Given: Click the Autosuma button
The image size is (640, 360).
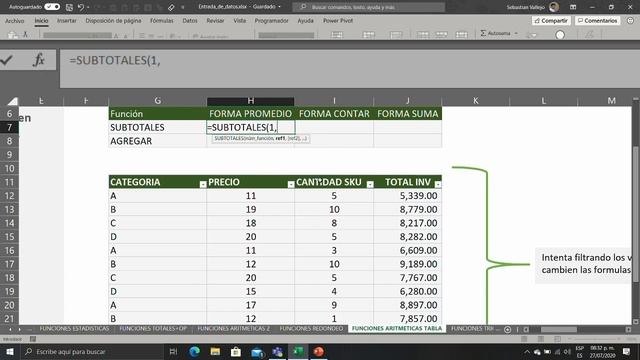Looking at the screenshot, I should (496, 33).
